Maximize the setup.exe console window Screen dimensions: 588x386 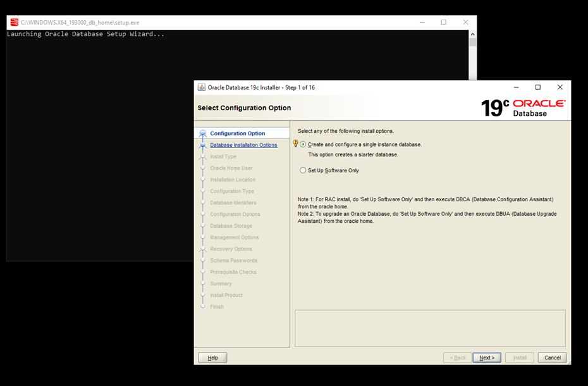tap(444, 23)
